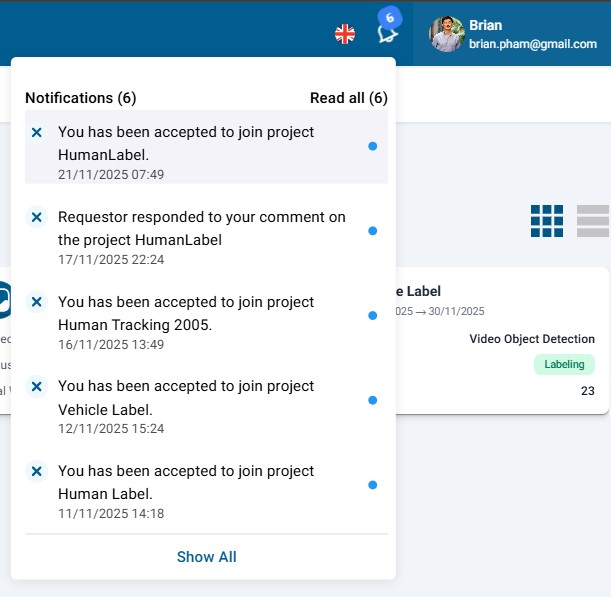The width and height of the screenshot is (611, 597).
Task: Dismiss the Requestor responded comment notification
Action: (x=37, y=217)
